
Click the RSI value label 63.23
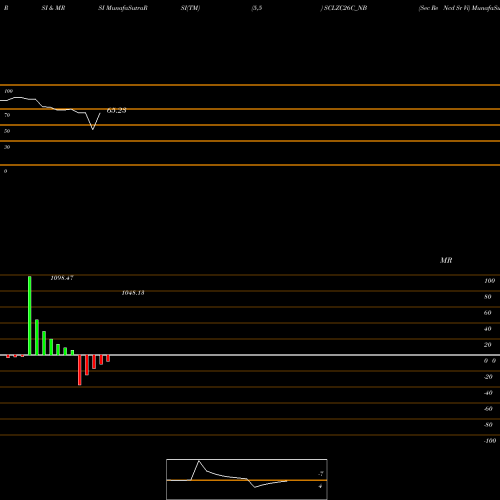(x=116, y=110)
